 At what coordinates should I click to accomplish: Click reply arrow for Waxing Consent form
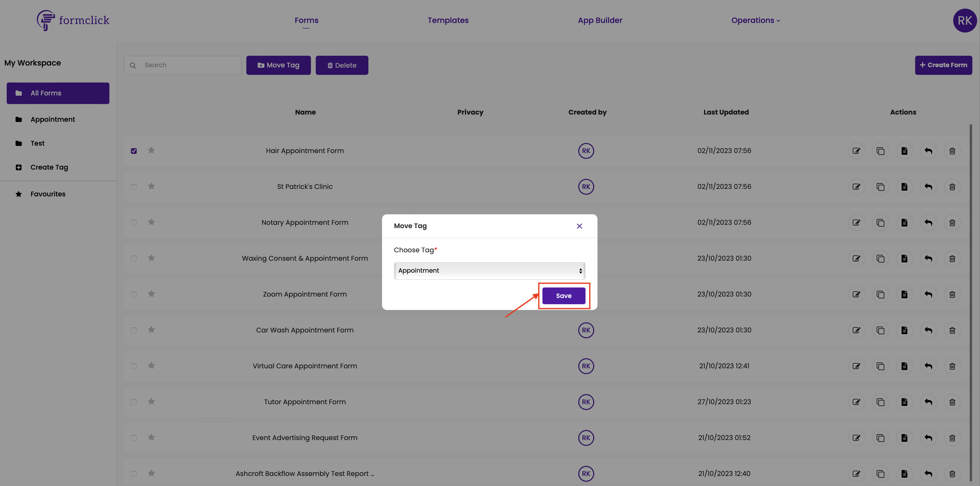click(x=928, y=258)
